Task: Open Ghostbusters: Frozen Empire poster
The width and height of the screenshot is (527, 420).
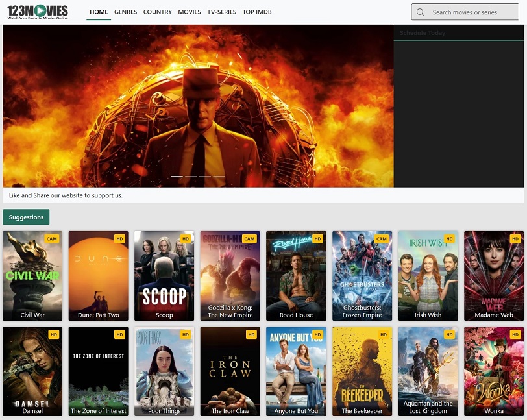Action: coord(362,276)
